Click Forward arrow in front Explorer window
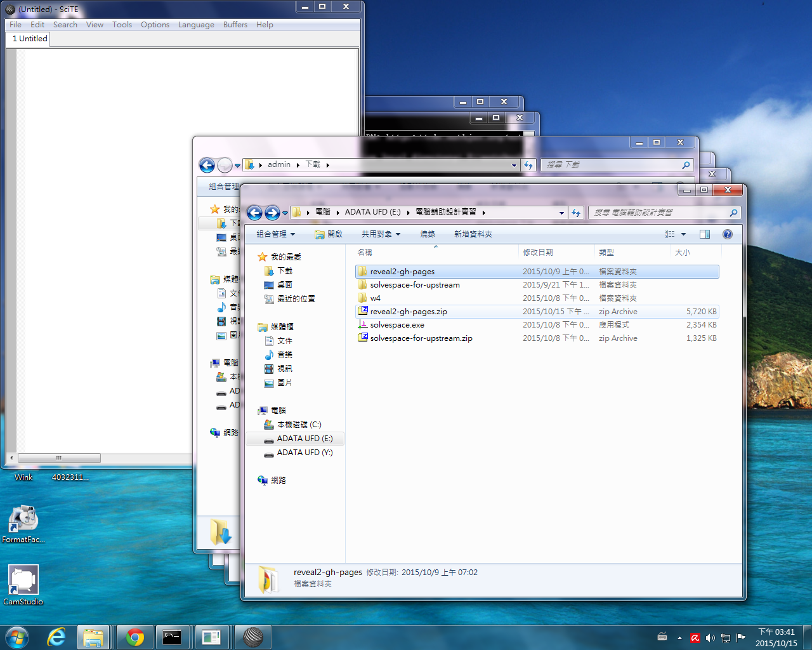Image resolution: width=812 pixels, height=650 pixels. coord(272,213)
